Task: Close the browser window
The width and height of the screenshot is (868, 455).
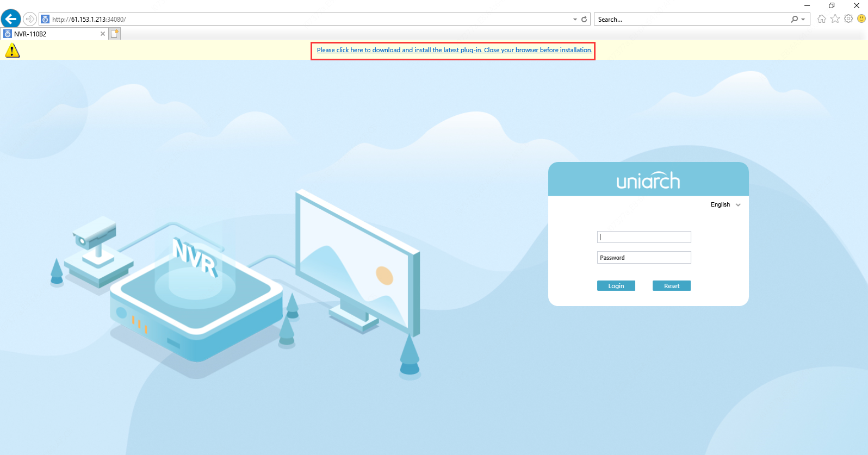Action: click(x=856, y=5)
